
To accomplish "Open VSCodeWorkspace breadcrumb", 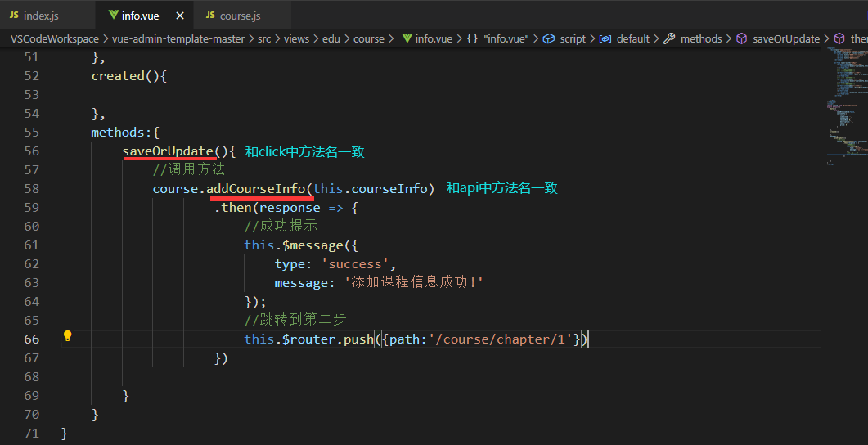I will 54,38.
